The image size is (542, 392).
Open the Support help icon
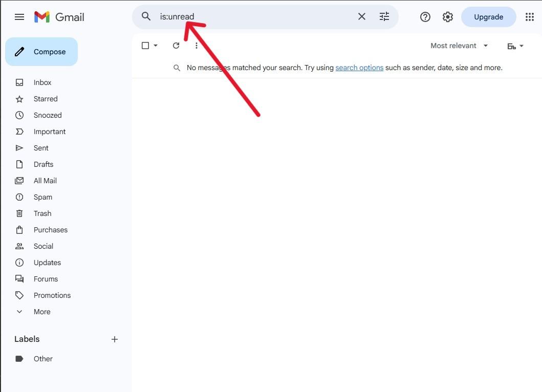click(x=425, y=17)
